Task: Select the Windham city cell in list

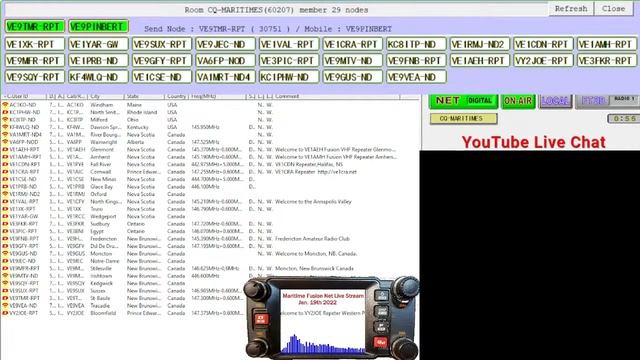Action: 102,105
